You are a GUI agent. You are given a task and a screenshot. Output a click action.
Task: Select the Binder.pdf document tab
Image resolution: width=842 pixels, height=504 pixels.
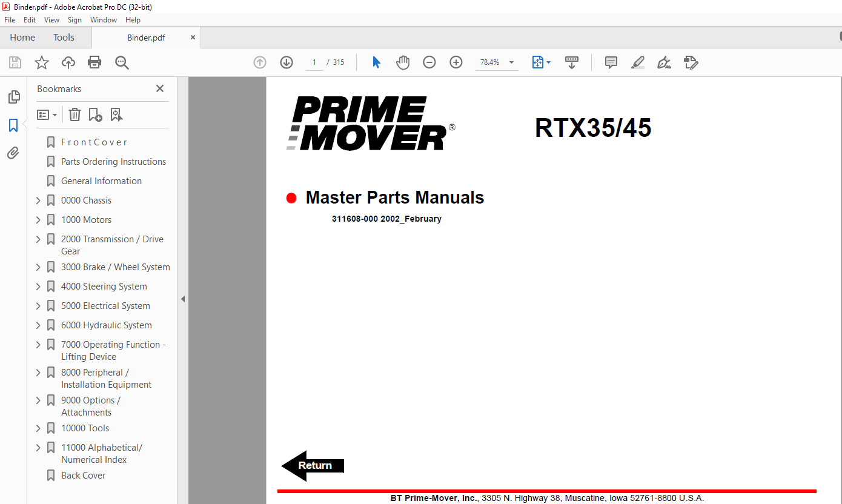click(x=146, y=38)
